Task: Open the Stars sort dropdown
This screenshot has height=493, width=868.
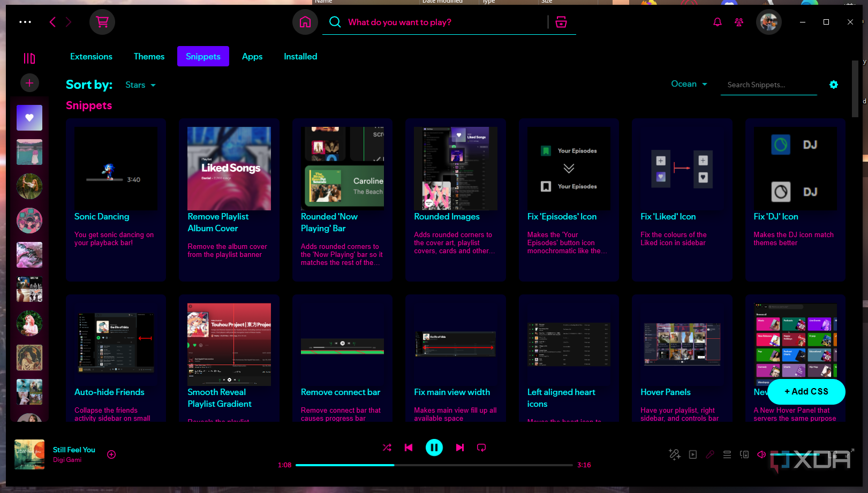Action: (140, 85)
